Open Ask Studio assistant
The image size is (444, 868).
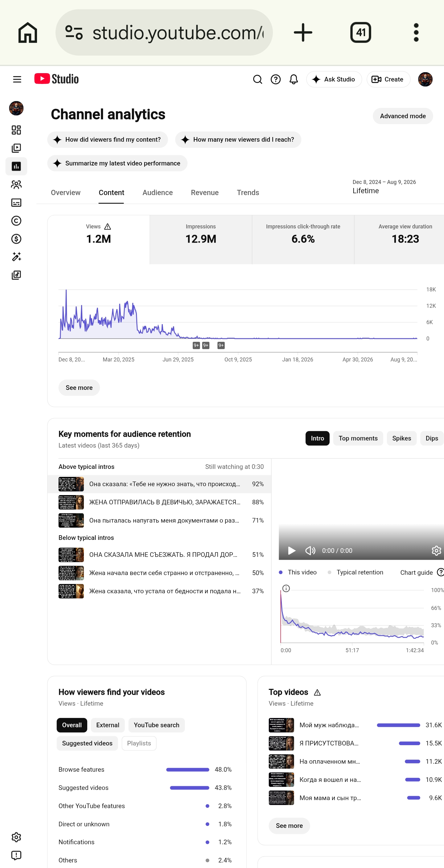[x=334, y=79]
